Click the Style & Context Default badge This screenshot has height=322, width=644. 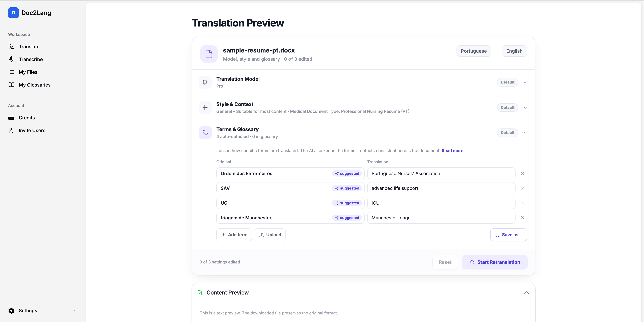[507, 108]
